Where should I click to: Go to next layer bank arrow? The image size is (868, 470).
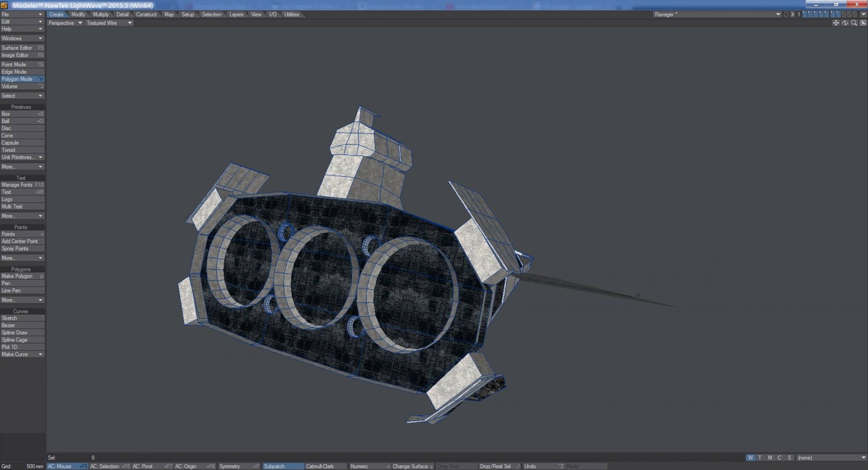point(793,15)
